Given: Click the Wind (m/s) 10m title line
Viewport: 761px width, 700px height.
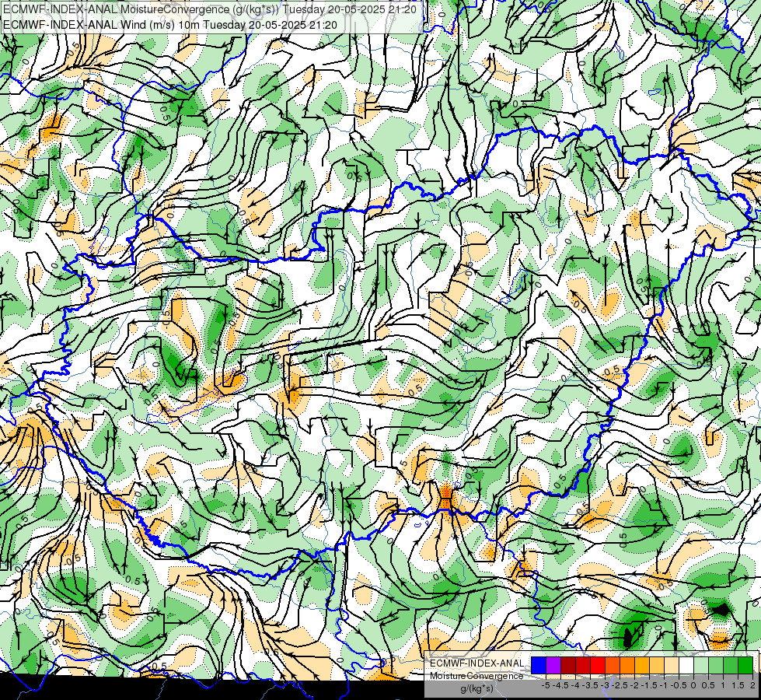Looking at the screenshot, I should [170, 25].
